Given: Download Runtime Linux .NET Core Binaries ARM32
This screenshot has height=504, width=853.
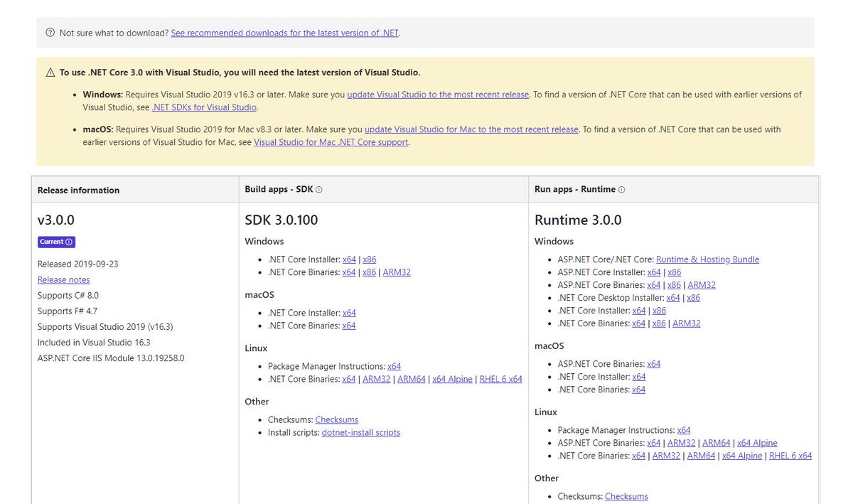Looking at the screenshot, I should click(667, 456).
